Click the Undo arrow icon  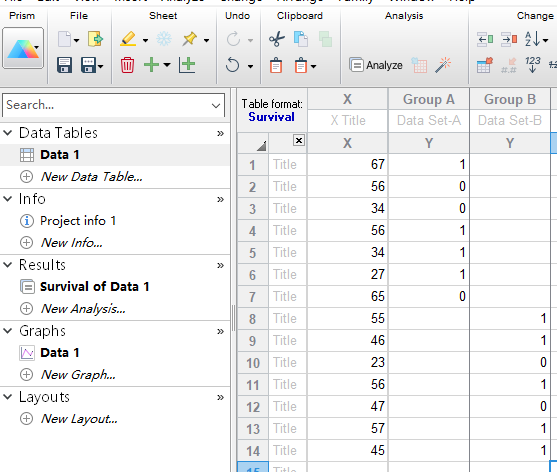(233, 65)
